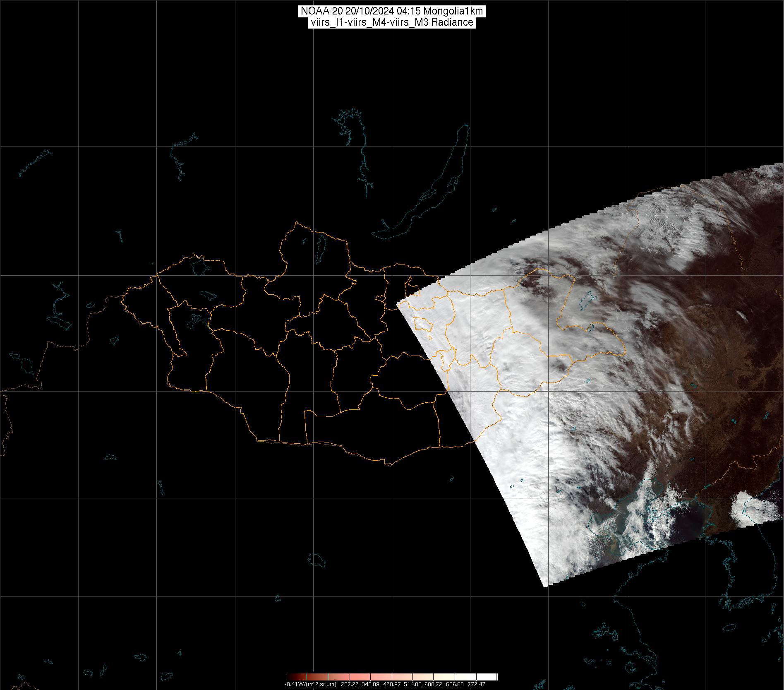Click the '428.97' colorbar value

[392, 684]
